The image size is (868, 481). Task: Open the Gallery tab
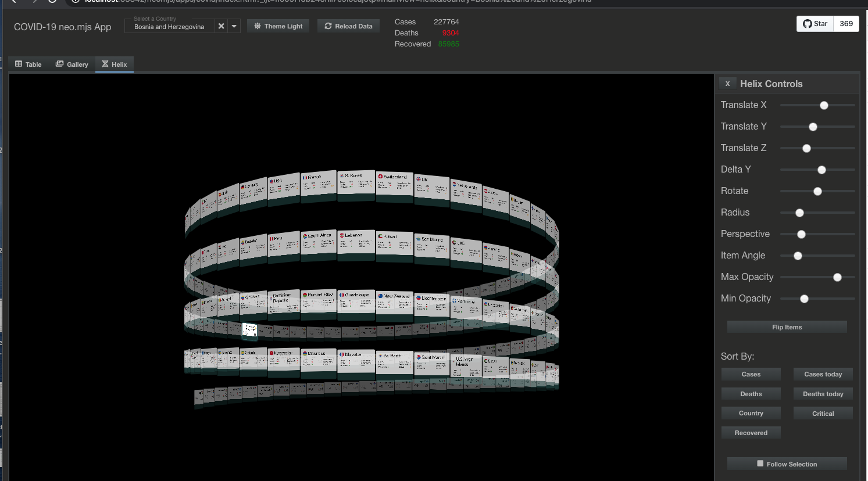[72, 64]
